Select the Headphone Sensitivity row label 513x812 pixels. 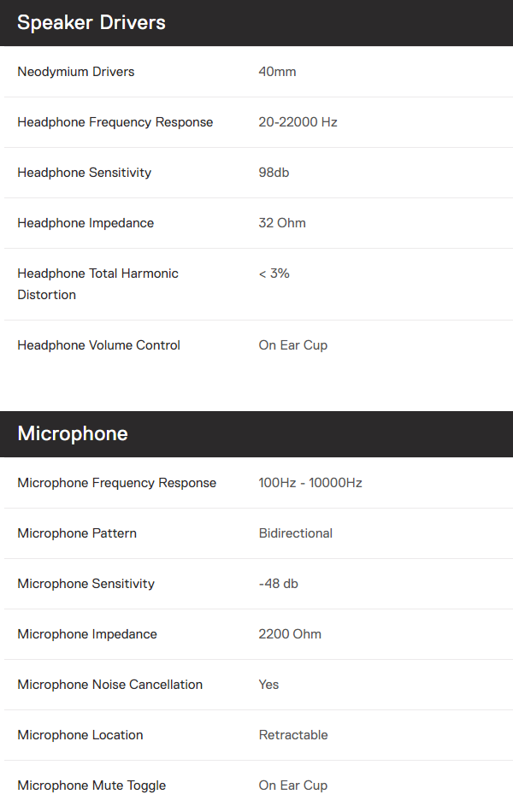coord(85,173)
